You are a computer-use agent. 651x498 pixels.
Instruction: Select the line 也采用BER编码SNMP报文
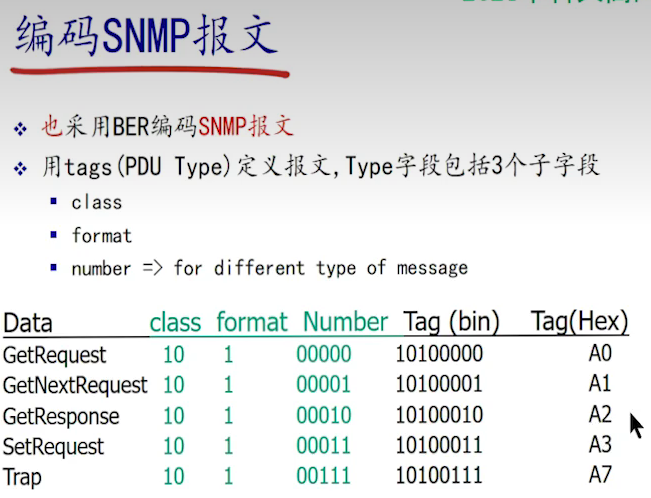pyautogui.click(x=167, y=126)
